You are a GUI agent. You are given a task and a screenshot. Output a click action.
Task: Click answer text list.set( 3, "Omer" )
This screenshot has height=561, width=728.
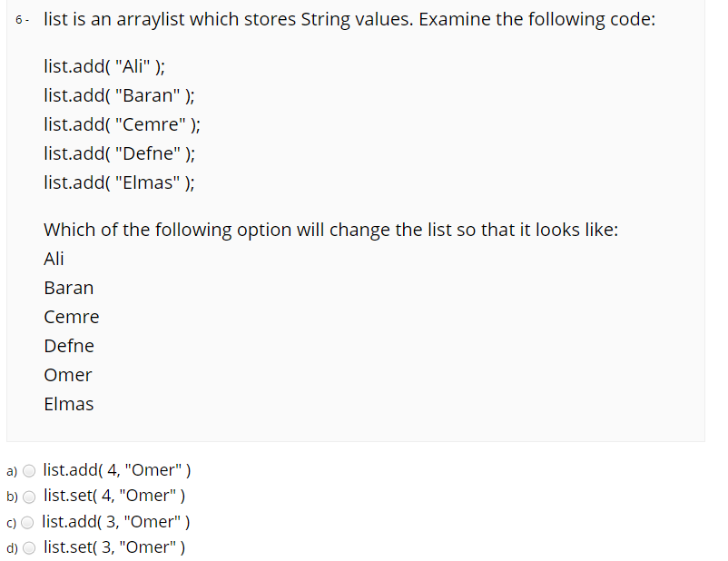click(x=114, y=547)
